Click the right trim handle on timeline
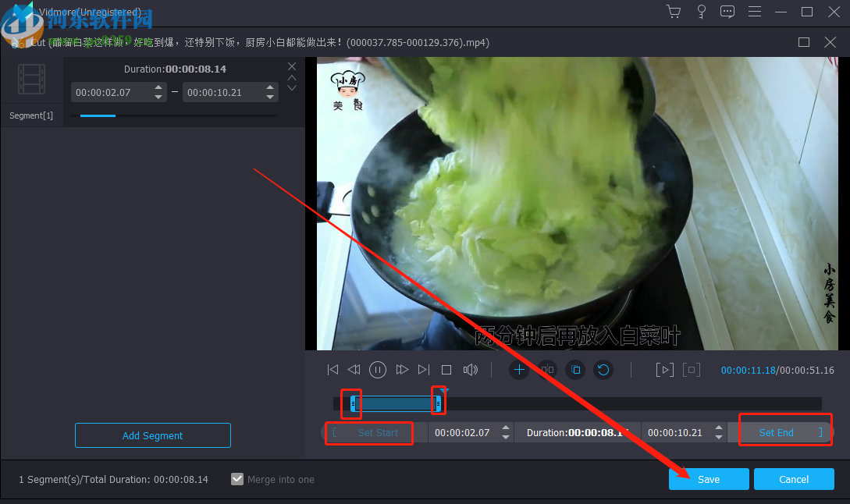The height and width of the screenshot is (504, 850). point(438,403)
